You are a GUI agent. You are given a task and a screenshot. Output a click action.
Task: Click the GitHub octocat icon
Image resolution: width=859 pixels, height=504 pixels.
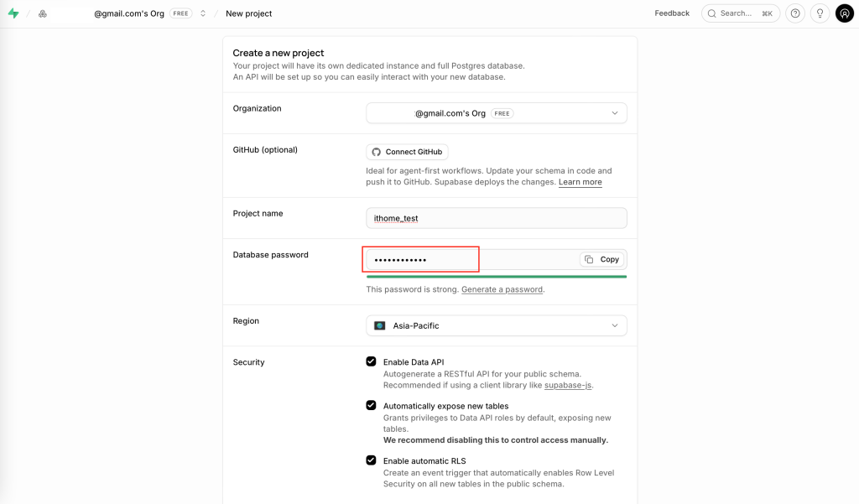point(377,152)
